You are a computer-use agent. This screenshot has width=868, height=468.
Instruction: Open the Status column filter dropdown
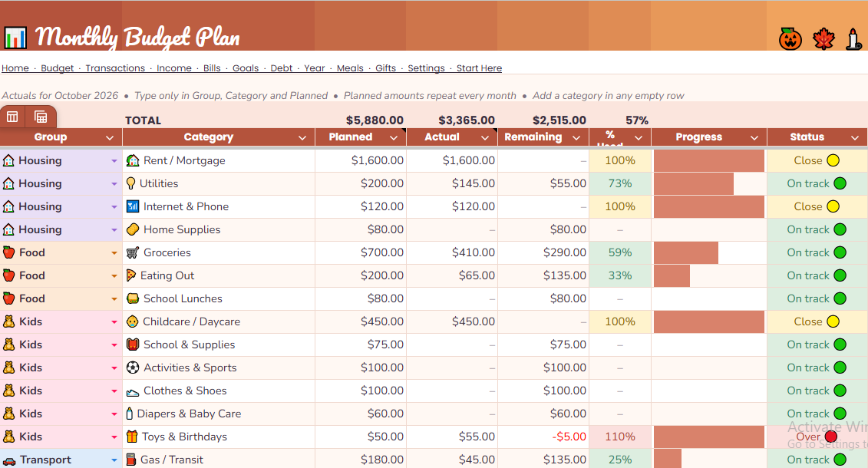855,138
